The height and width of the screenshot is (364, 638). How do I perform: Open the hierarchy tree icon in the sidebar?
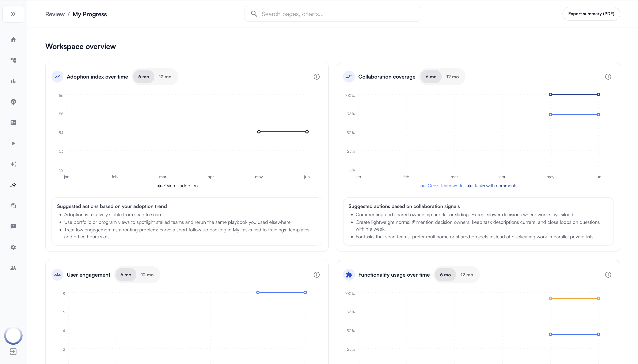click(13, 60)
